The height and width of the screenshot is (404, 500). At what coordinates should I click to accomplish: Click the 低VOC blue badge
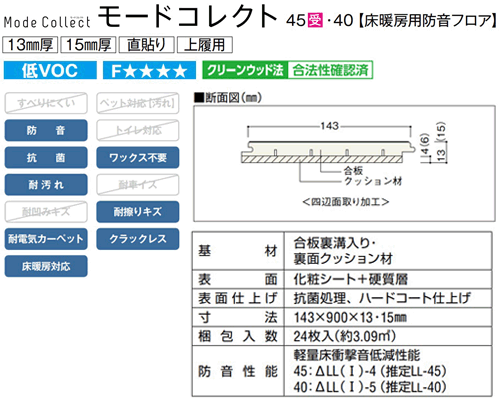point(50,70)
